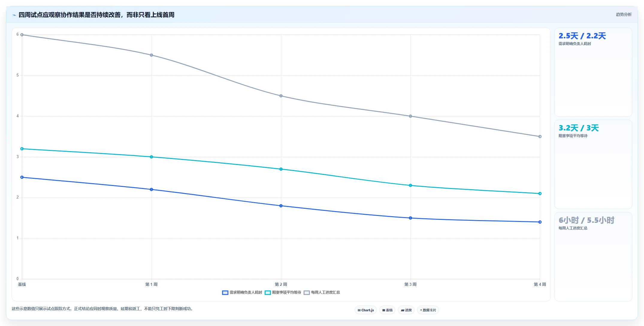Click the 3.2天 / 3天 card value

pyautogui.click(x=578, y=128)
